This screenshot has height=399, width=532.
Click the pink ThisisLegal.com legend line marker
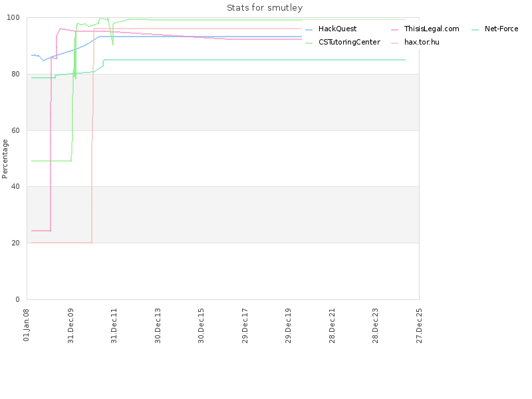pos(395,30)
